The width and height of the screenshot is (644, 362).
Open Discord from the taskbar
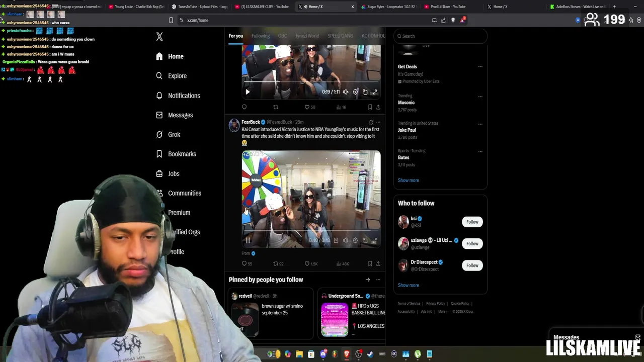[324, 354]
